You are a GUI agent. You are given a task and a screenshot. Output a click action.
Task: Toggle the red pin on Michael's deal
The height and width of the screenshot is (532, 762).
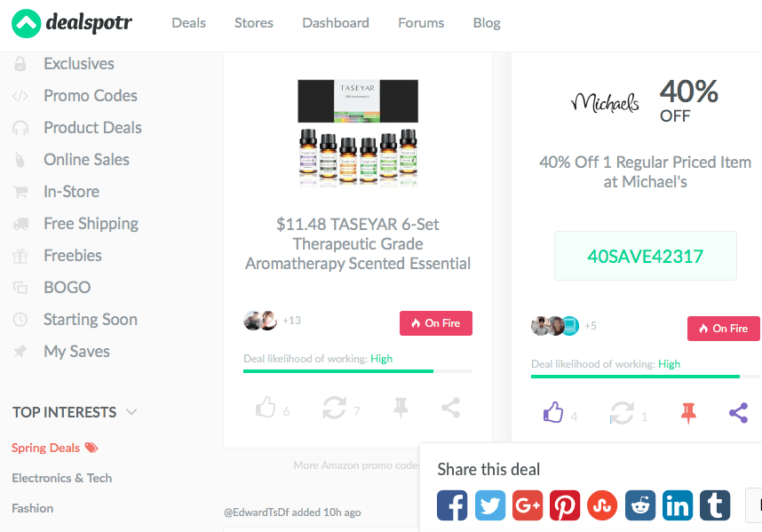[x=688, y=413]
